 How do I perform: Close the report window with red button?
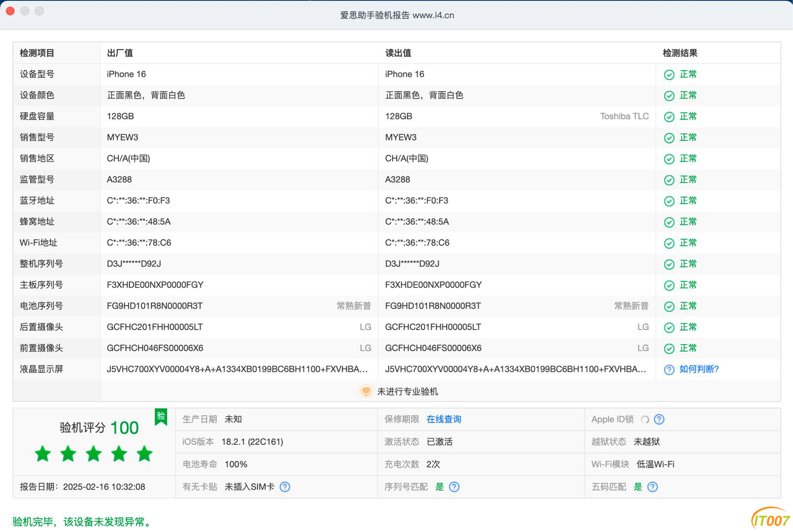coord(10,11)
